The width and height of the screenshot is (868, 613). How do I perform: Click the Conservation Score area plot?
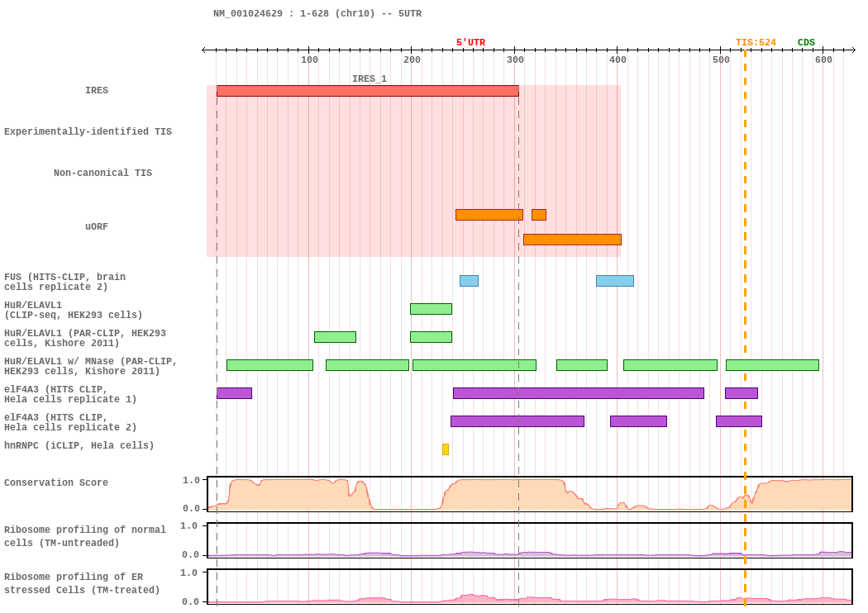point(530,493)
